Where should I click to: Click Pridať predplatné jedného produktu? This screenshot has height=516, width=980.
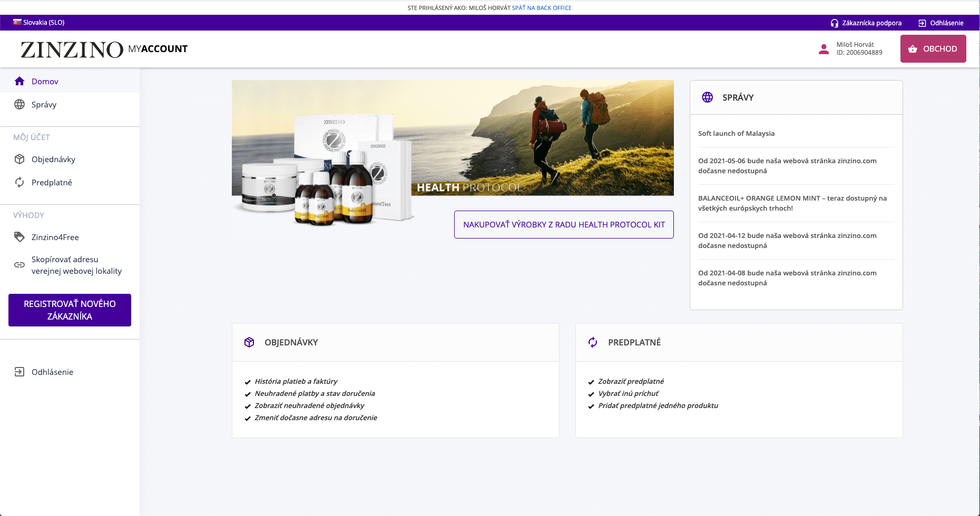point(658,405)
